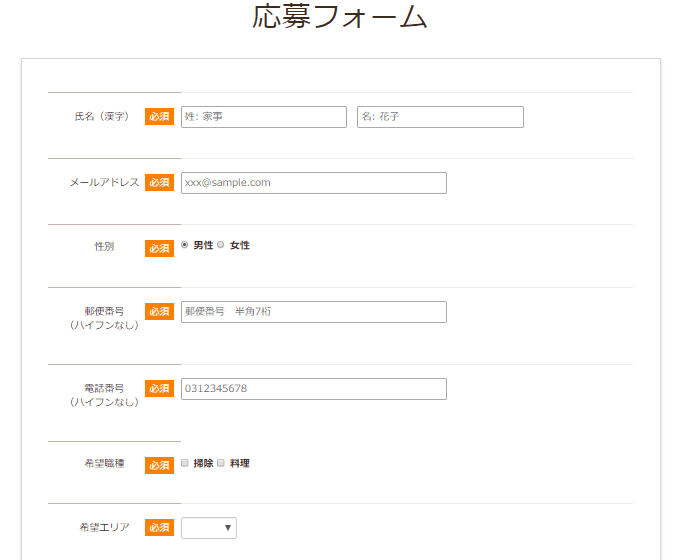Click the 郵便番号 (ハイフンなし) label
678x560 pixels.
[x=104, y=318]
